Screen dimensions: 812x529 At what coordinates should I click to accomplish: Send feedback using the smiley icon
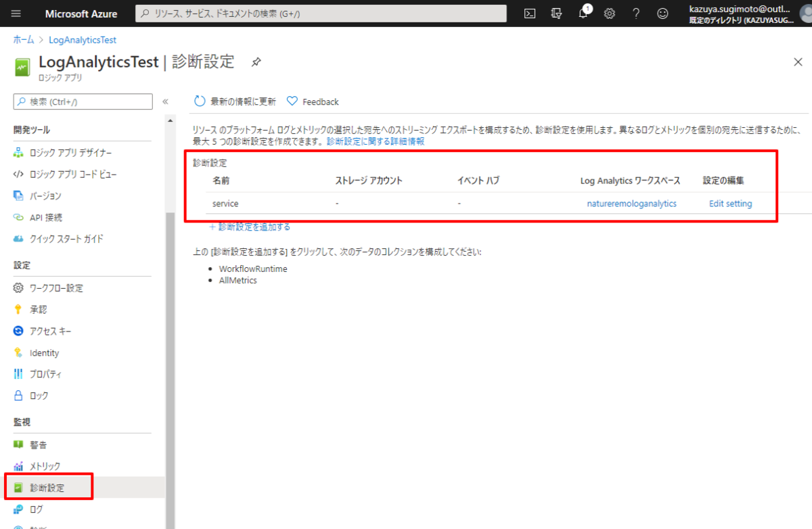[662, 14]
